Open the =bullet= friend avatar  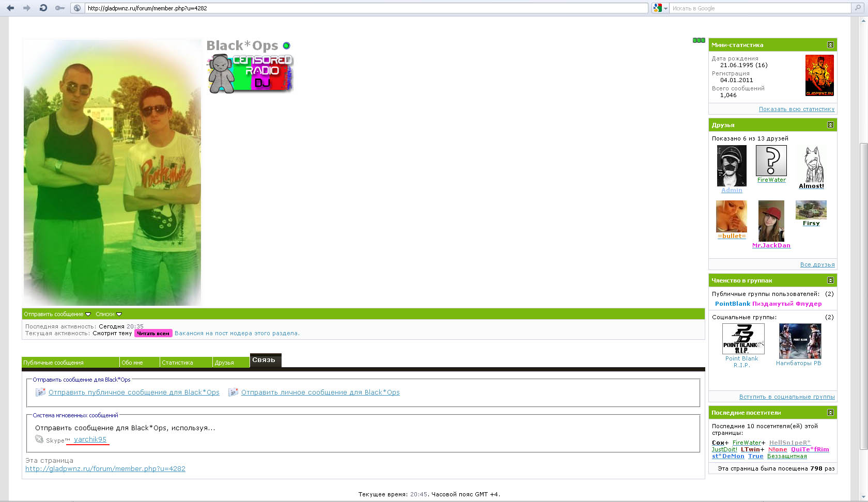pyautogui.click(x=732, y=216)
